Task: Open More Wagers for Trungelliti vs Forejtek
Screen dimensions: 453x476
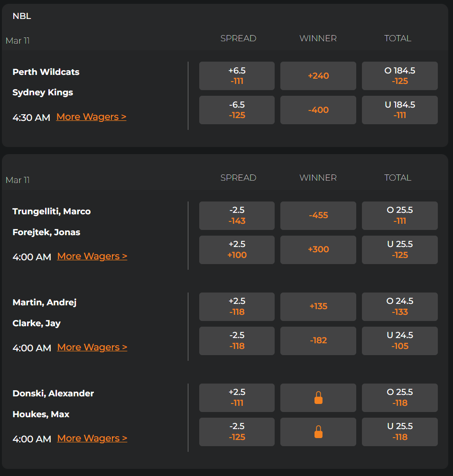Action: point(92,256)
